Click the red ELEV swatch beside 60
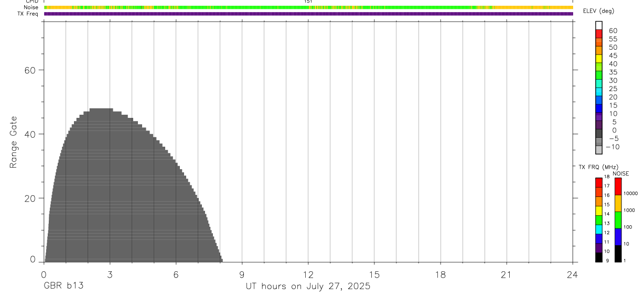The image size is (644, 297). [599, 34]
